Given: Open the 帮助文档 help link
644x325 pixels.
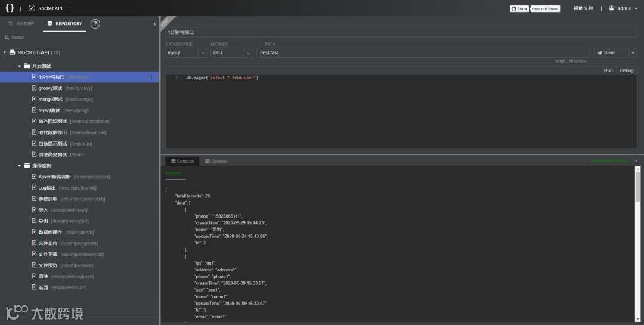Looking at the screenshot, I should point(583,8).
